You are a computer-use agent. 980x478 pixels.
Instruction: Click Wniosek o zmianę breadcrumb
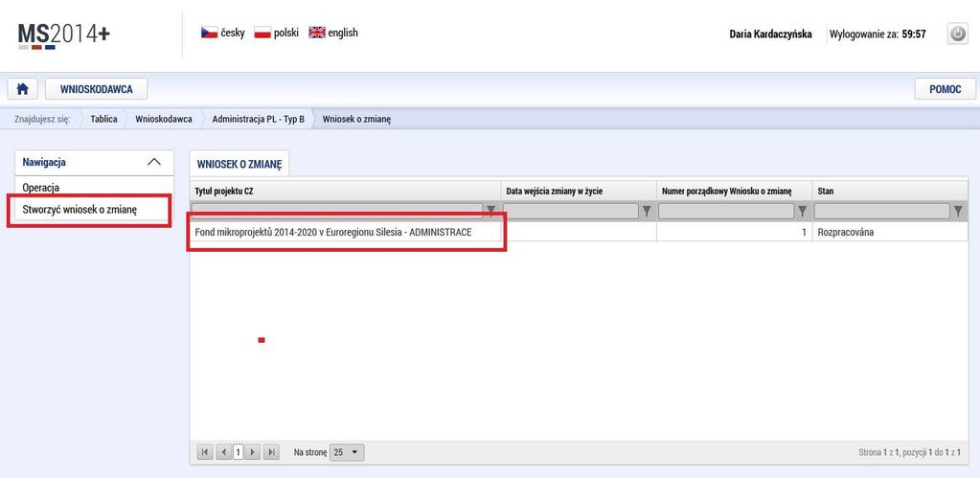click(x=356, y=119)
